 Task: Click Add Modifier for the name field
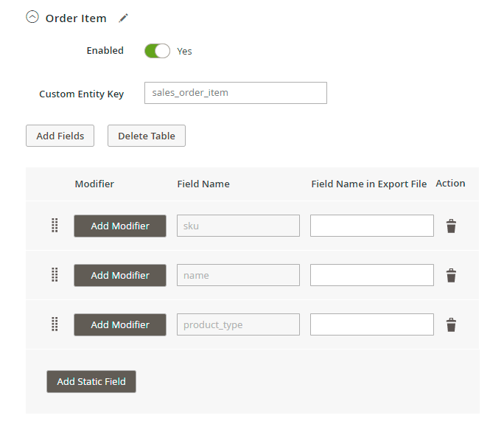pyautogui.click(x=120, y=275)
